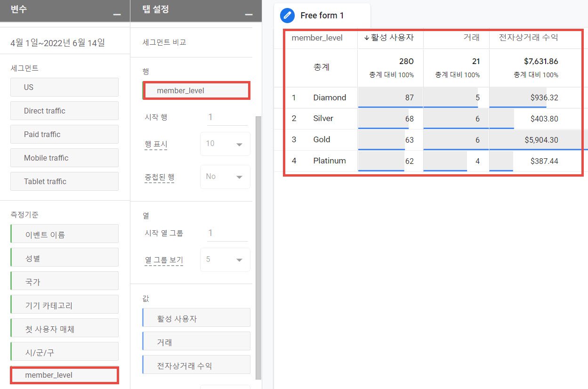588x389 pixels.
Task: Pick the 기기 카테고리 dimension
Action: pos(64,304)
